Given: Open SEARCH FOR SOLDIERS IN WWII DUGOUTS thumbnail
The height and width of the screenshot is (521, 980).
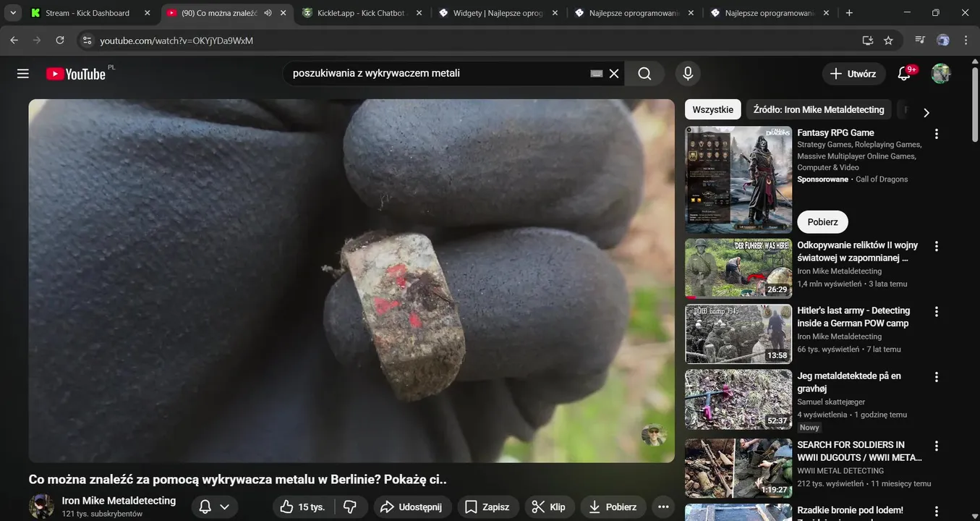Looking at the screenshot, I should (738, 468).
